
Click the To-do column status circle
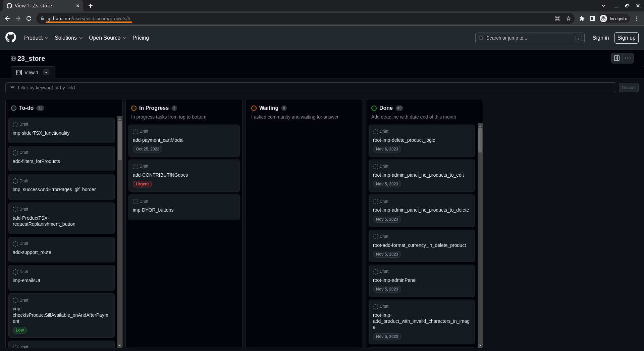[14, 108]
